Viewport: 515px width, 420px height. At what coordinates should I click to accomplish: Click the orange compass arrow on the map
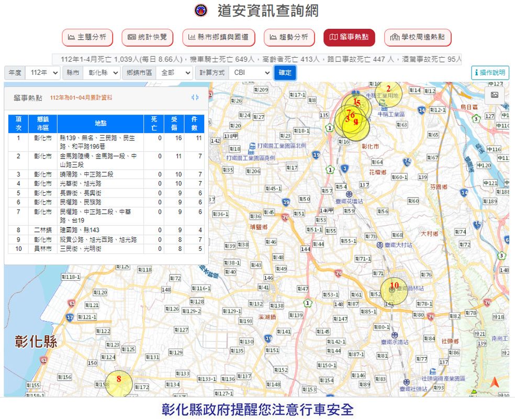point(494,382)
